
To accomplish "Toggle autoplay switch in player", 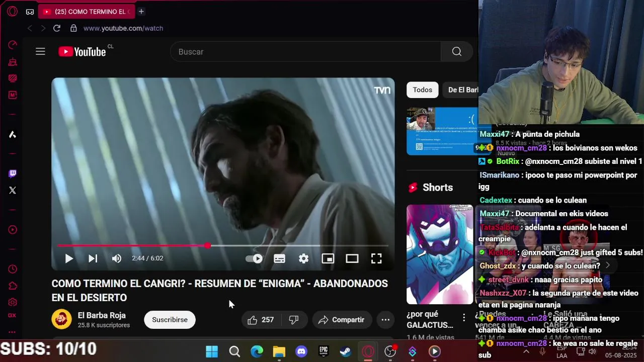I will pos(254,258).
